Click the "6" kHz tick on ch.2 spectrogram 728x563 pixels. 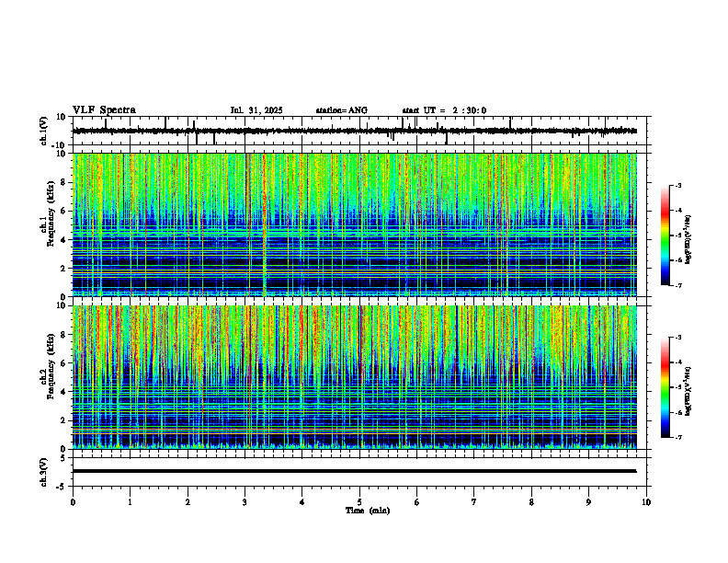(63, 363)
